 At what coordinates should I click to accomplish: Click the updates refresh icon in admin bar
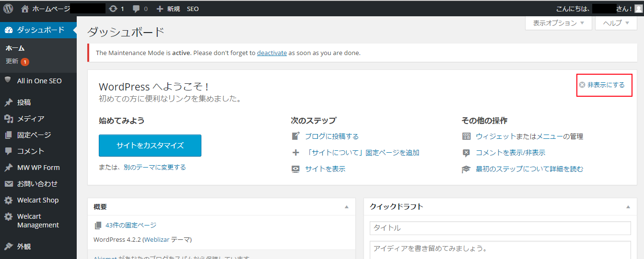[x=113, y=9]
